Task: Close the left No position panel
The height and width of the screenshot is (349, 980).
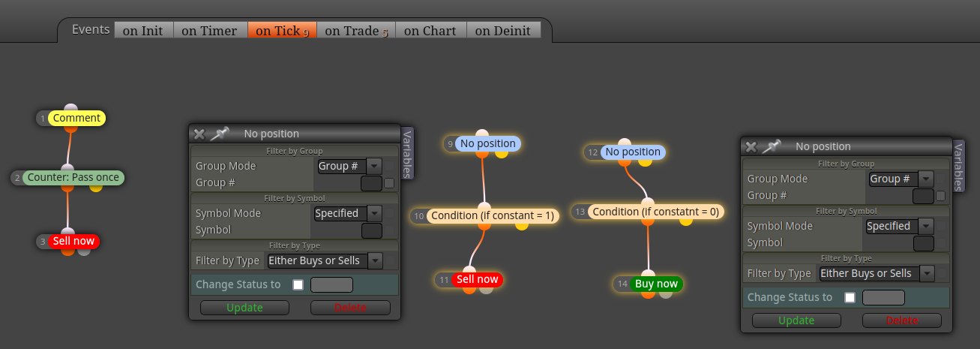Action: [199, 134]
